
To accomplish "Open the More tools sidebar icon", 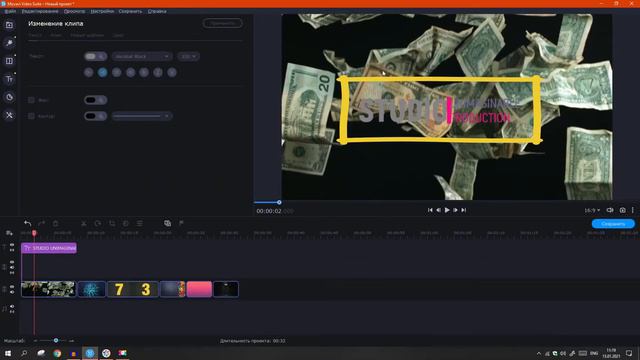I will click(x=9, y=116).
